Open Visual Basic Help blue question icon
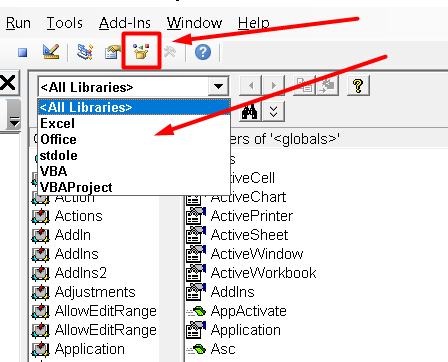Image resolution: width=448 pixels, height=362 pixels. coord(203,52)
